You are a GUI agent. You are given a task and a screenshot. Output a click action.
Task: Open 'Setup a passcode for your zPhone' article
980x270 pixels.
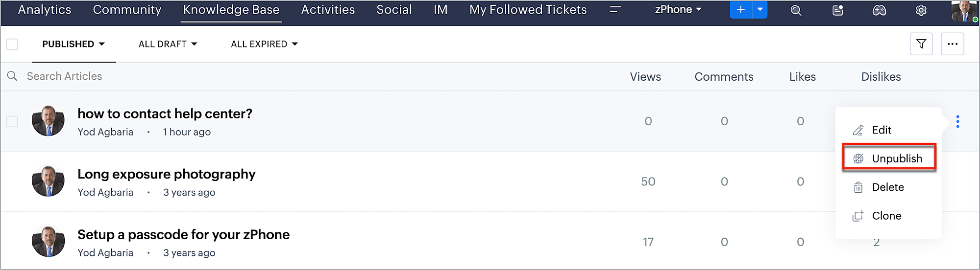pyautogui.click(x=183, y=235)
